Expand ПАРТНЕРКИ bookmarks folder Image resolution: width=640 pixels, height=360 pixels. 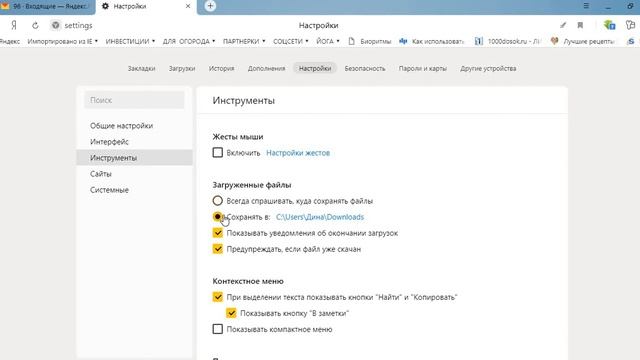pyautogui.click(x=244, y=41)
